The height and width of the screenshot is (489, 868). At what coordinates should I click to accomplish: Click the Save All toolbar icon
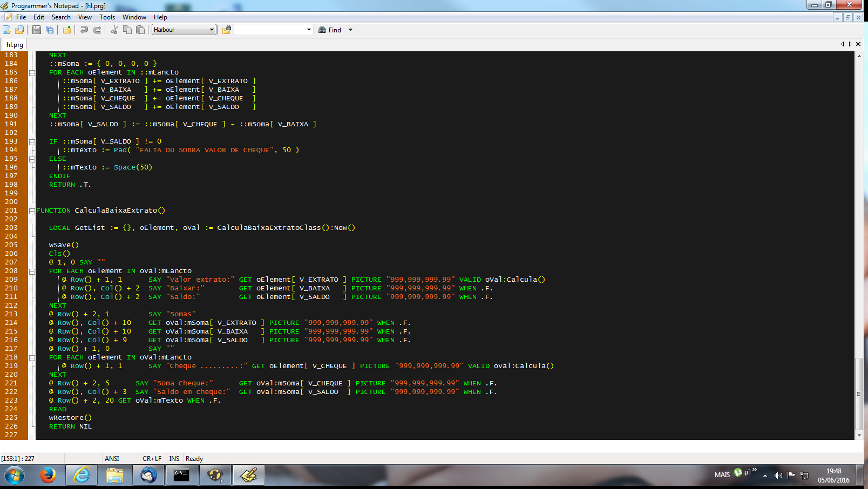pyautogui.click(x=50, y=30)
